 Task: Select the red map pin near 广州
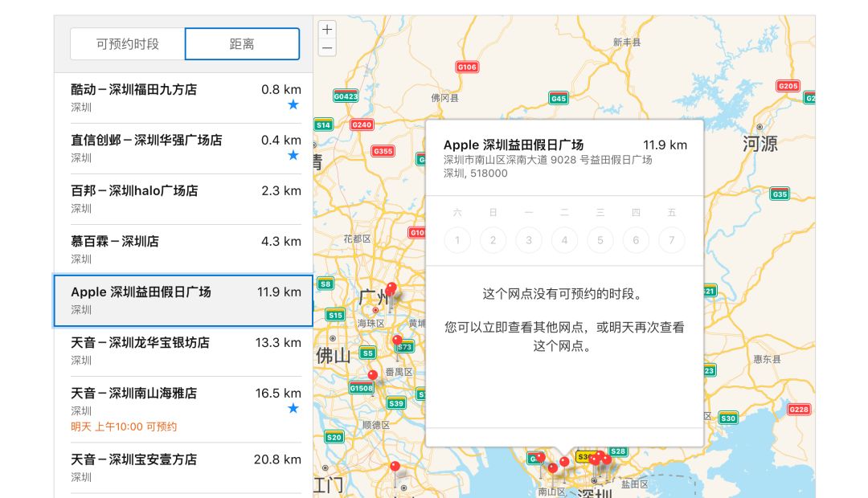tap(392, 288)
